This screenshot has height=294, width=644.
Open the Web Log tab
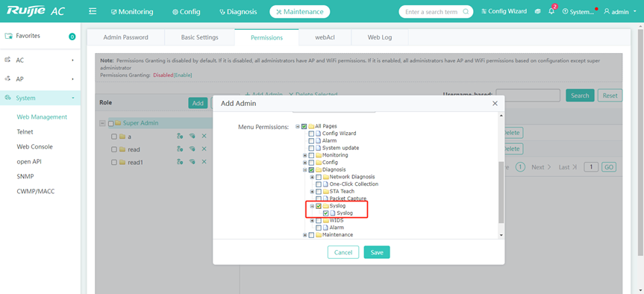click(x=380, y=37)
